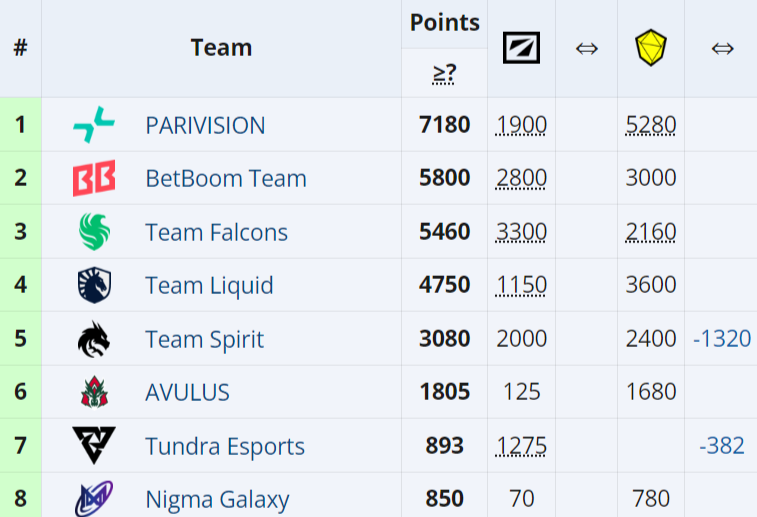Click Tundra Esports' -382 deduction value

coord(722,445)
